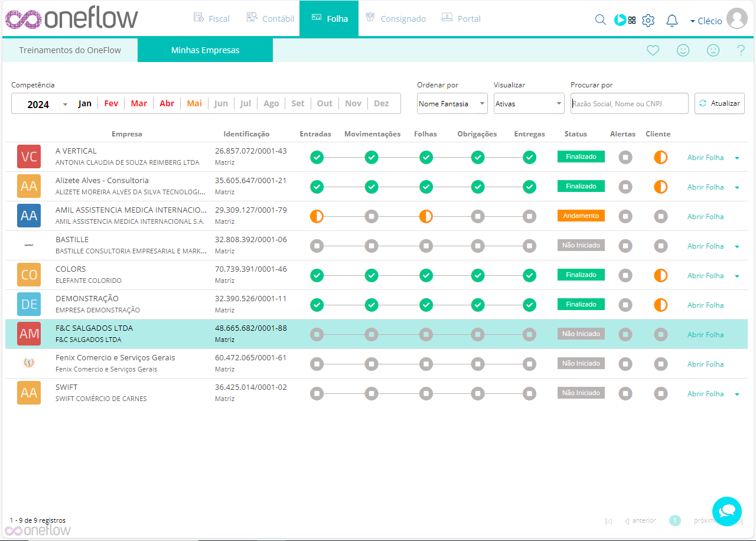Open the Ordenar por Nome Fantasia dropdown
Screen dimensions: 756x541
452,103
